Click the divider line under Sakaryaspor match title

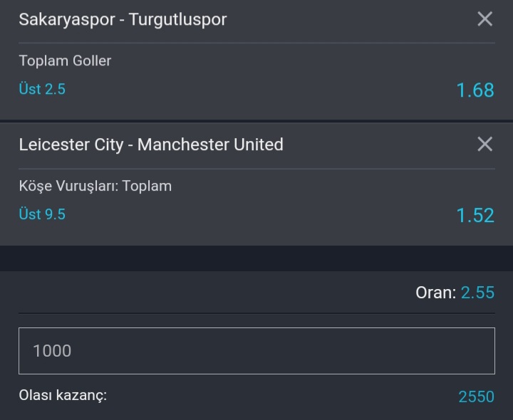256,43
